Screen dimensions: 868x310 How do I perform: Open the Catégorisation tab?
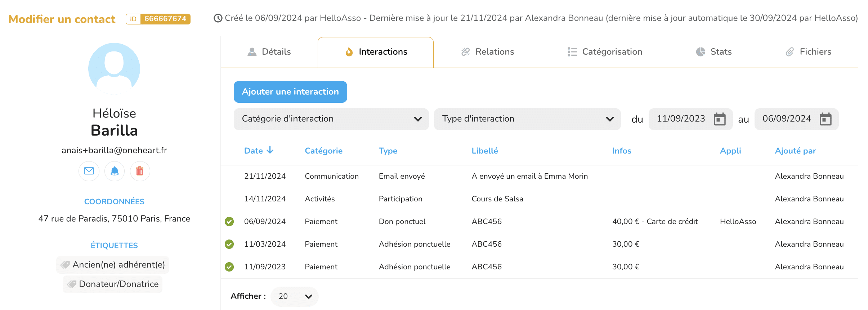605,52
